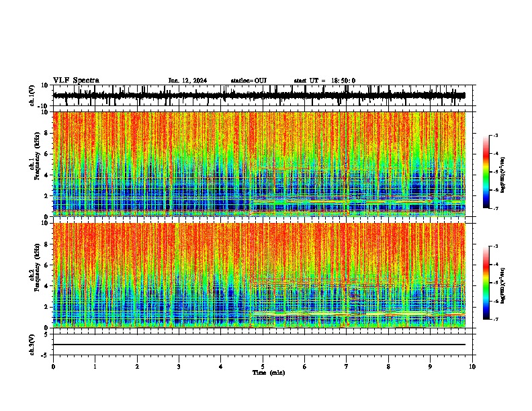Click the ch.2 spectrogram color bar
Viewport: 532px width, 411px height.
pyautogui.click(x=486, y=283)
